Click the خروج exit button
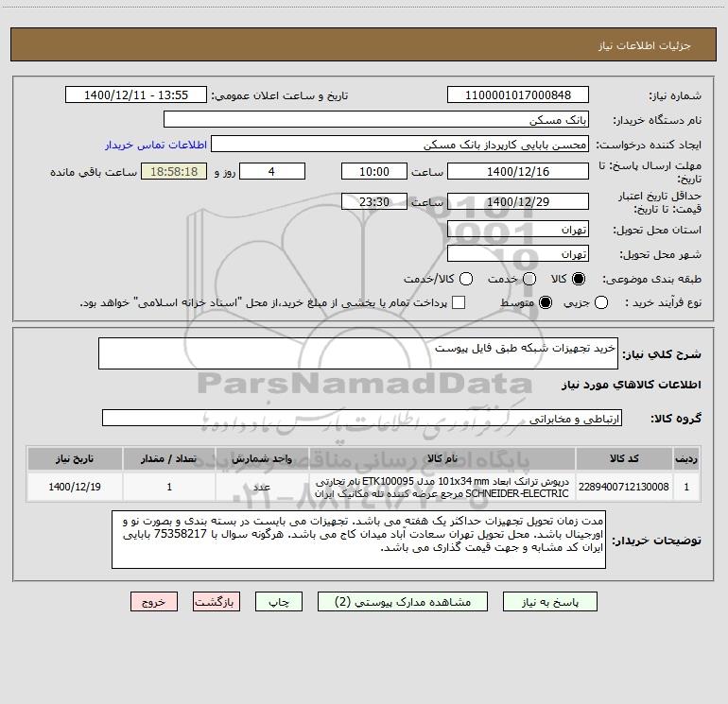This screenshot has width=728, height=704. [x=154, y=602]
